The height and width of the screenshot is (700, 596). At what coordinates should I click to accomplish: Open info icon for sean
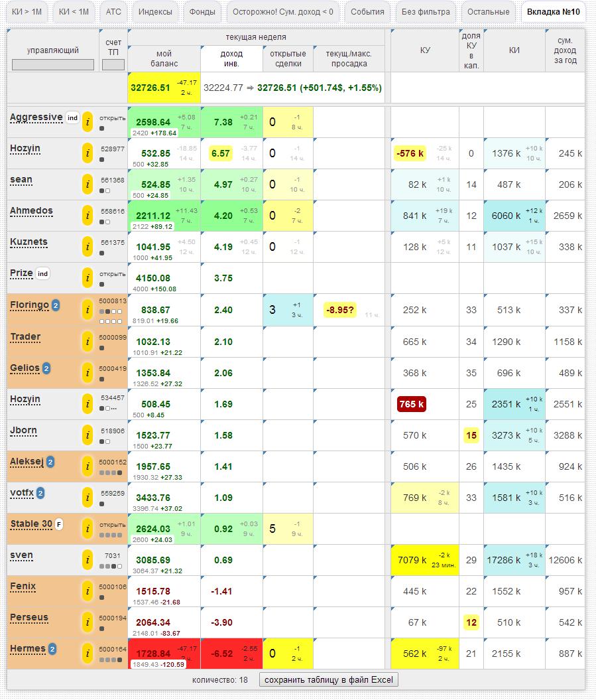pos(88,184)
